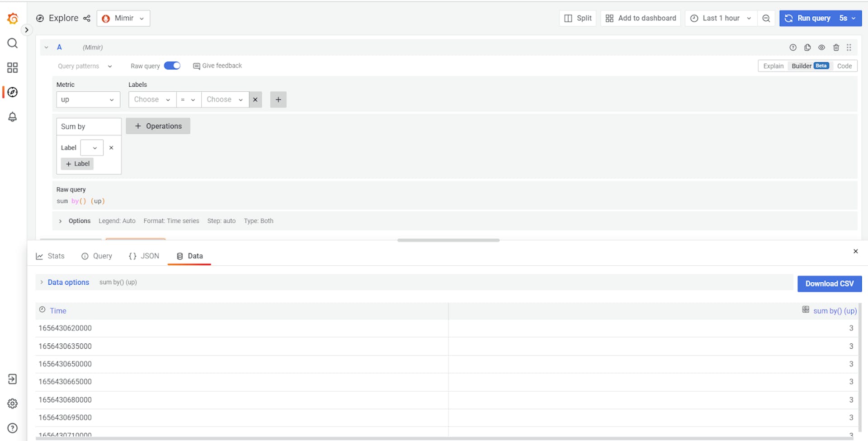Disable the Raw query toggle
This screenshot has width=868, height=441.
click(x=172, y=66)
